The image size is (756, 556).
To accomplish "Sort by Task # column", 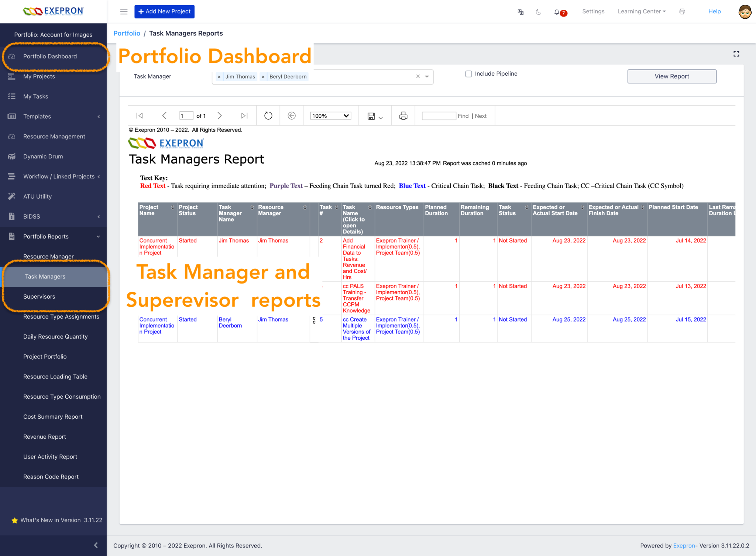I will [336, 207].
